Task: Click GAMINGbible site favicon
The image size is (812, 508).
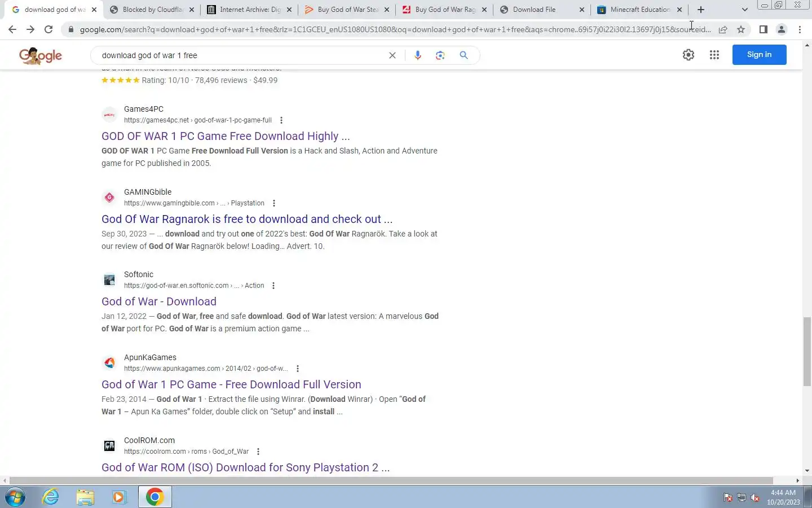Action: [109, 198]
